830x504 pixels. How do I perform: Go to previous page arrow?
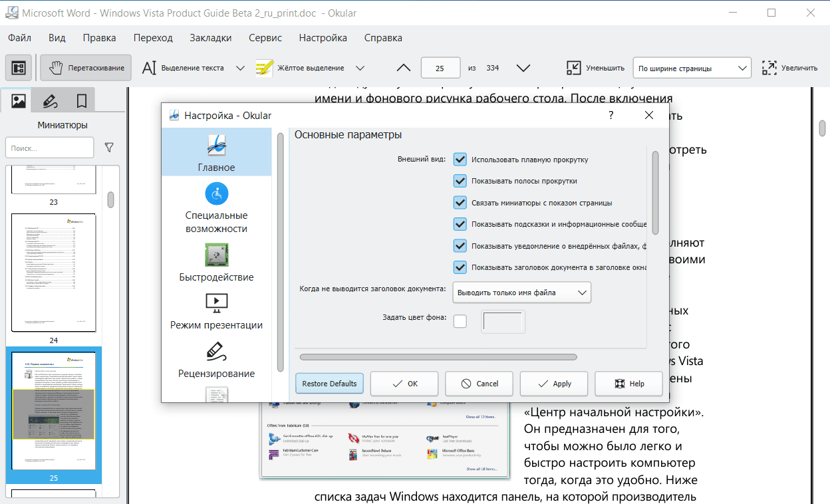point(404,68)
